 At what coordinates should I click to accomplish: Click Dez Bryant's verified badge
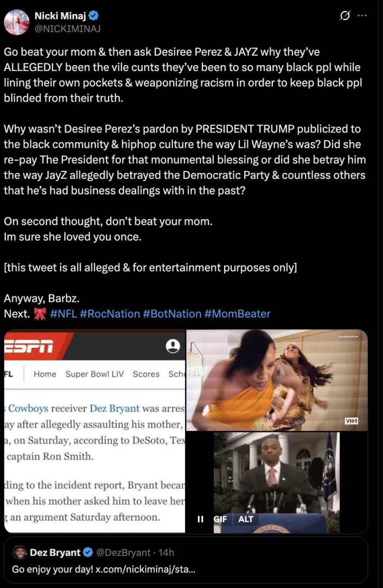[x=88, y=552]
